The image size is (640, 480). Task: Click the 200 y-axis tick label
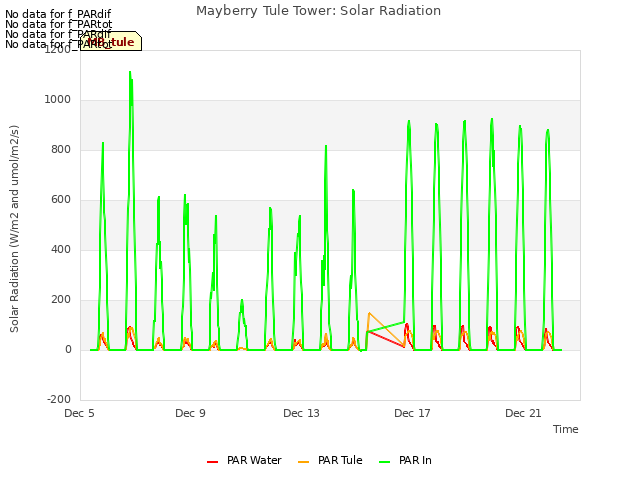pyautogui.click(x=61, y=300)
